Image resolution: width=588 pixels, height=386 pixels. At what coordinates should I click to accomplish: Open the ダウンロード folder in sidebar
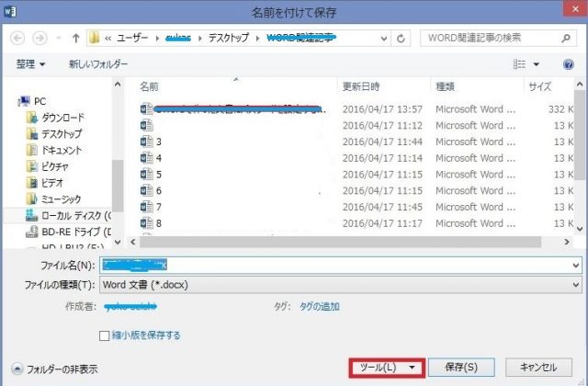[x=62, y=117]
